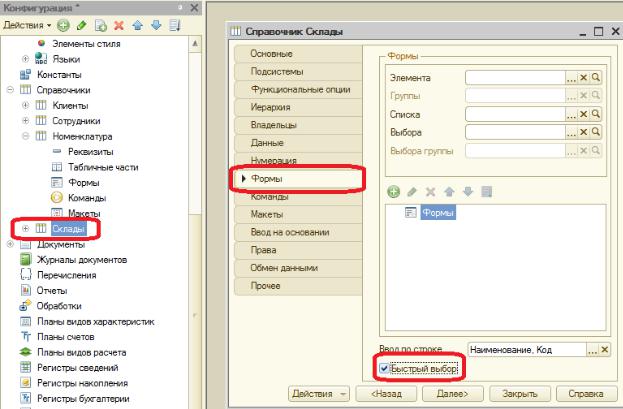The image size is (623, 409).
Task: Click the delete X icon above forms list
Action: pyautogui.click(x=430, y=192)
